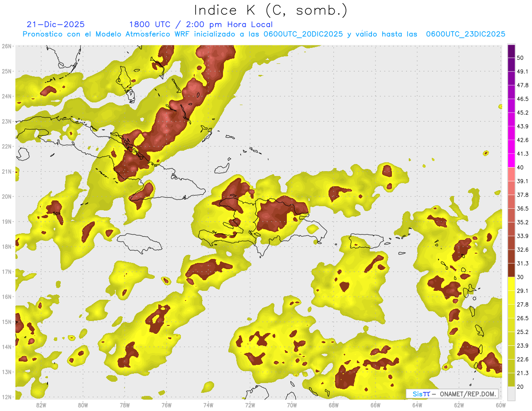Screen dimensions: 532x411
Task: Click the legend value "26.5"
Action: (522, 318)
